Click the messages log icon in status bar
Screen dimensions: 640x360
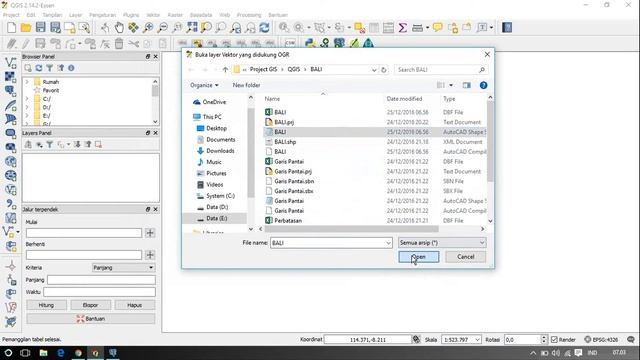631,339
